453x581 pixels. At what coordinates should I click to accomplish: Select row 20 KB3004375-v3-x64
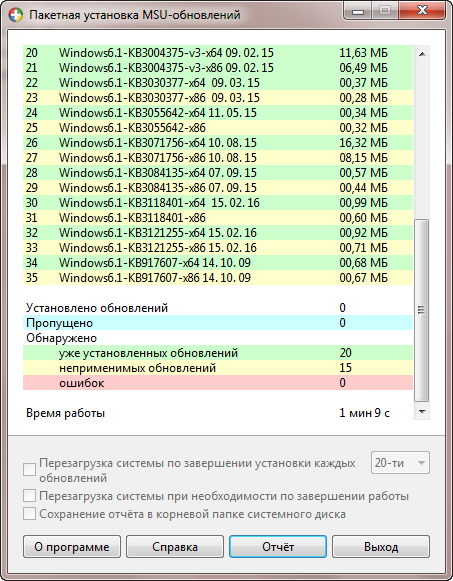(218, 53)
